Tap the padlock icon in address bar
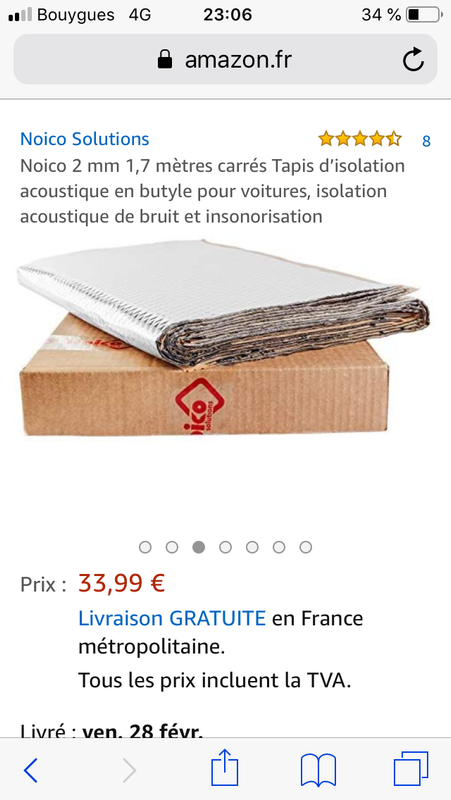 (x=165, y=60)
